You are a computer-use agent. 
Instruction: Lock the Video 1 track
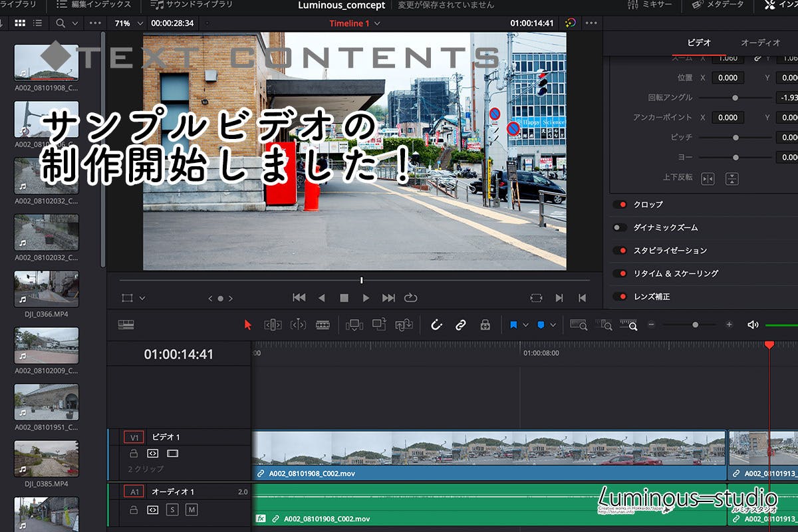(134, 454)
